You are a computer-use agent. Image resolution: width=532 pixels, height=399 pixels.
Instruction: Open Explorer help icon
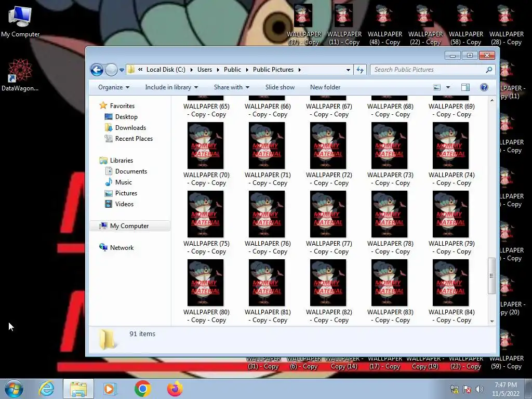pyautogui.click(x=484, y=87)
